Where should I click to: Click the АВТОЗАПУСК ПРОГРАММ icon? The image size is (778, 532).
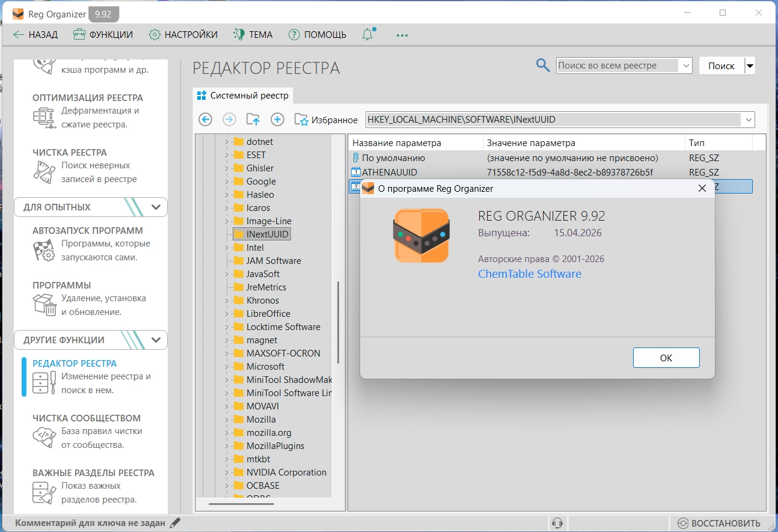[x=44, y=250]
